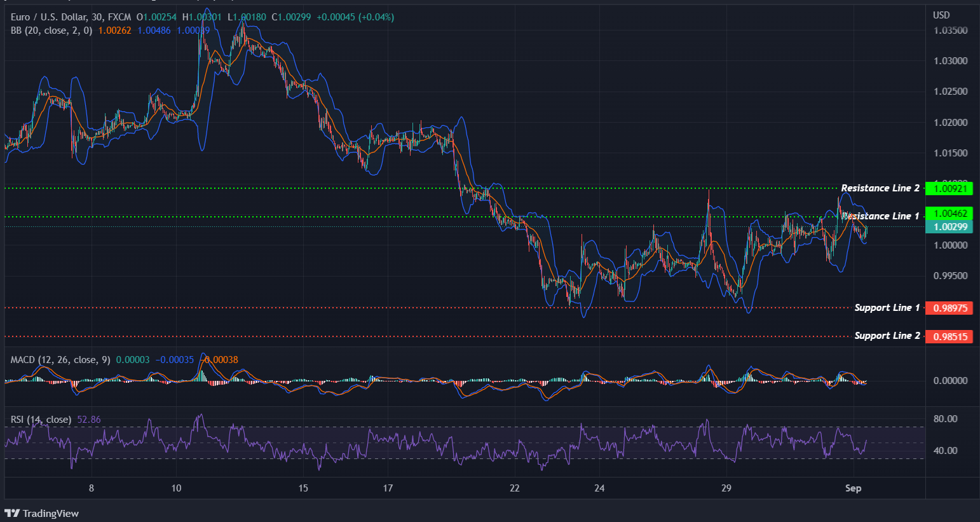
Task: Select the Resistance Line 2 price label
Action: coord(880,188)
